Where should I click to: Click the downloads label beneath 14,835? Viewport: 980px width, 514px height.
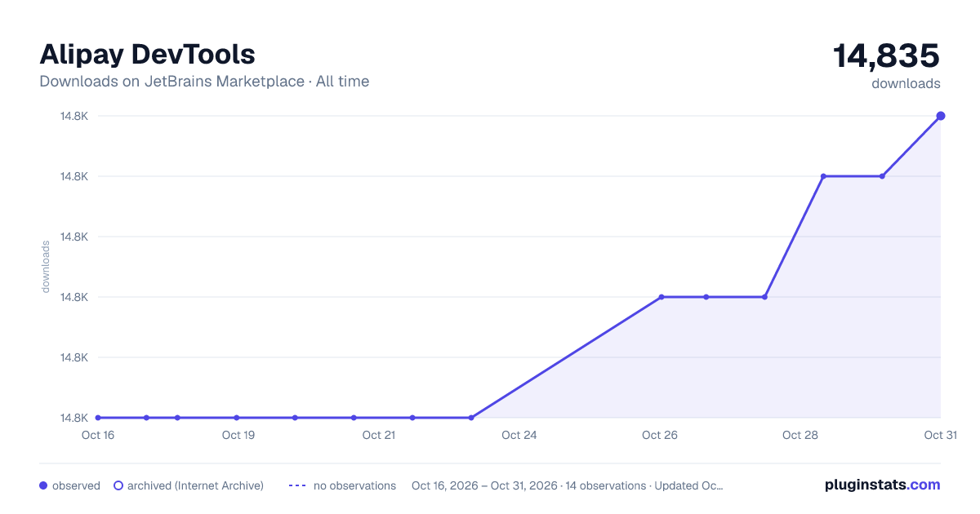coord(906,83)
